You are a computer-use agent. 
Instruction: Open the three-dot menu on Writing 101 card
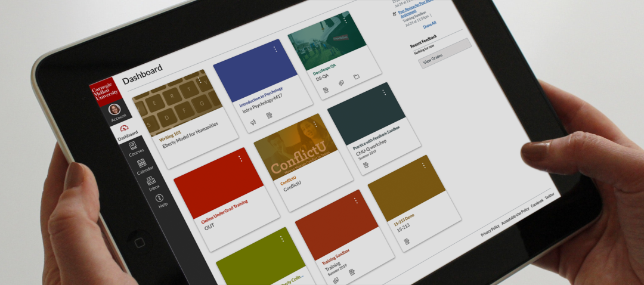pos(200,80)
